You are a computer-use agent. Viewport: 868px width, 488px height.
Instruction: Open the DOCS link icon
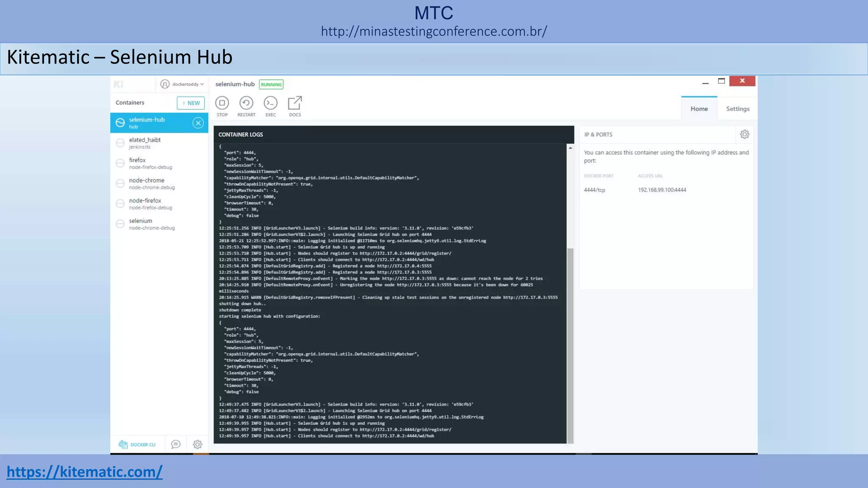[x=295, y=103]
